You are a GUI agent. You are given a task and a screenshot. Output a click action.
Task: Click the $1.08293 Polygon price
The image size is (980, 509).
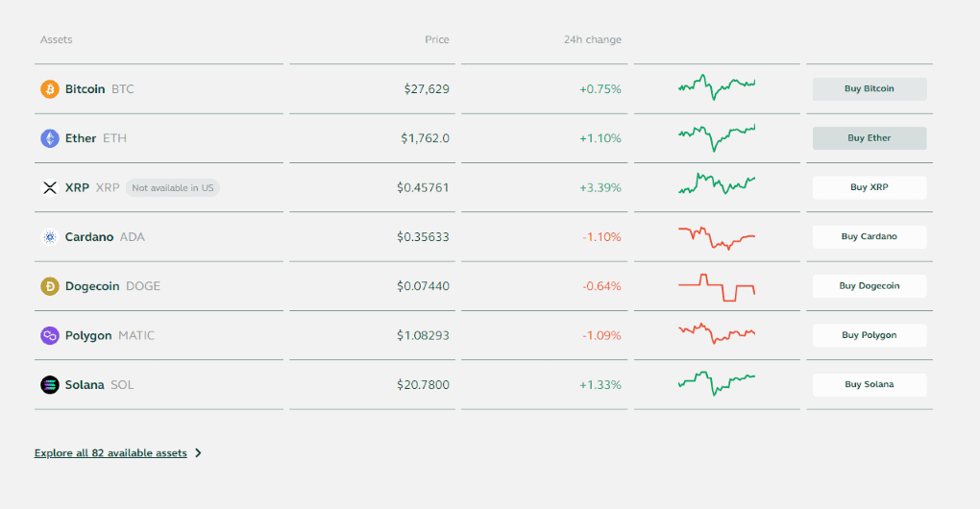[x=423, y=335]
